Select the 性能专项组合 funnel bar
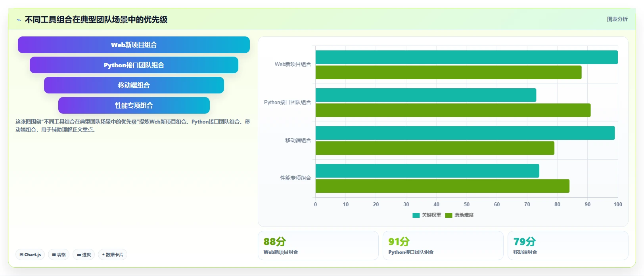 (x=134, y=105)
